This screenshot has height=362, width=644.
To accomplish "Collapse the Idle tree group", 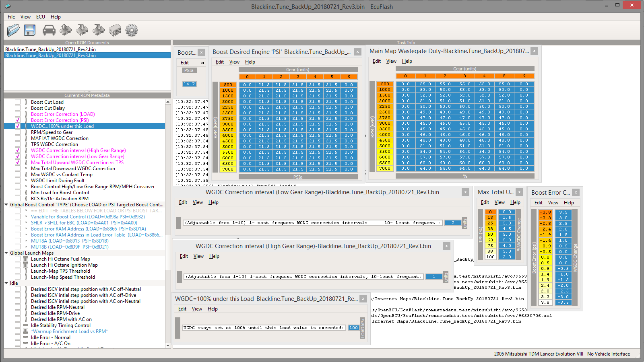I will tap(6, 283).
